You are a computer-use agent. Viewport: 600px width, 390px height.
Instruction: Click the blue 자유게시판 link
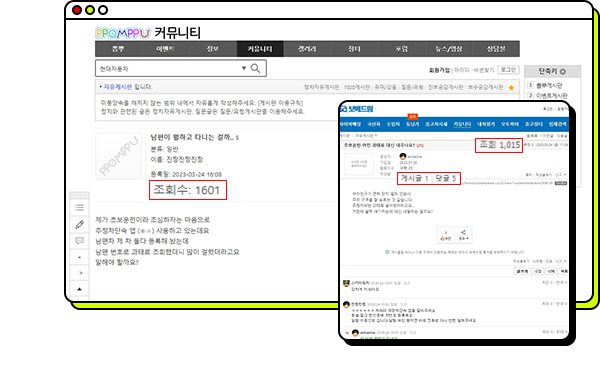click(x=118, y=87)
